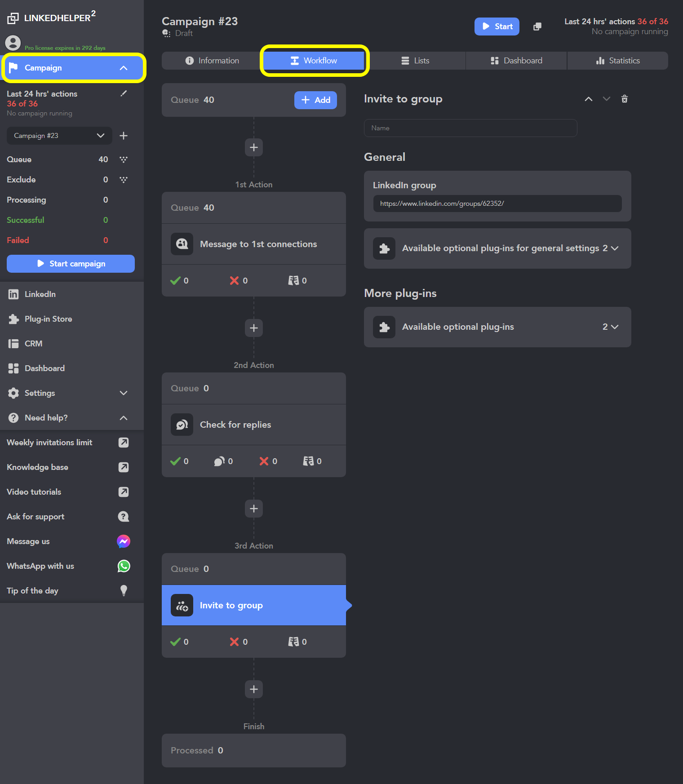Collapse the Campaign sidebar section

tap(124, 68)
